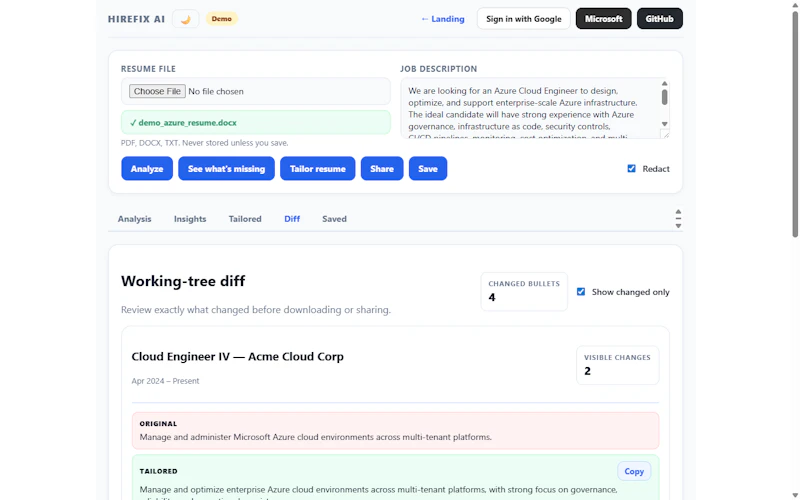Click the Share button
800x500 pixels.
coord(382,168)
